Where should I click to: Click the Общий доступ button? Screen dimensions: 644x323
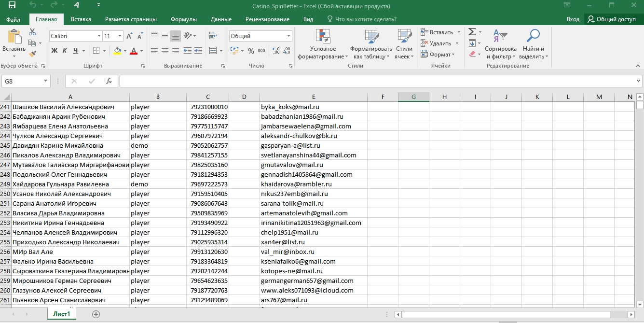(x=611, y=19)
